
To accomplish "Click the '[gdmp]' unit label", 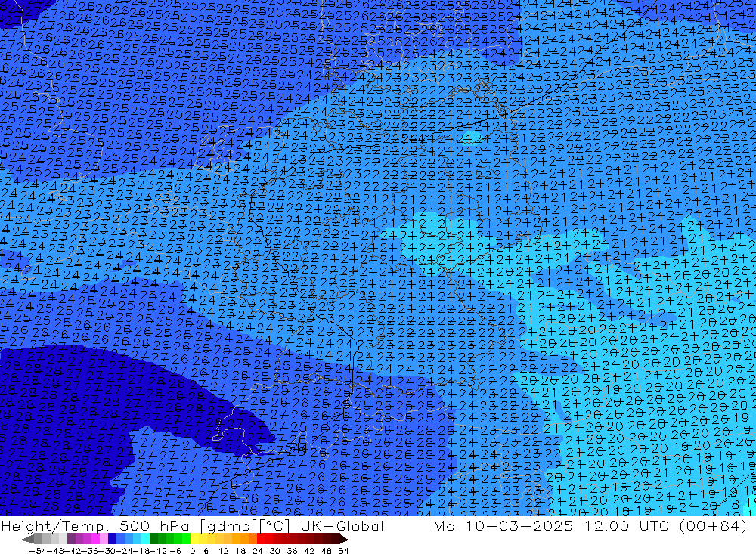I will [x=230, y=525].
